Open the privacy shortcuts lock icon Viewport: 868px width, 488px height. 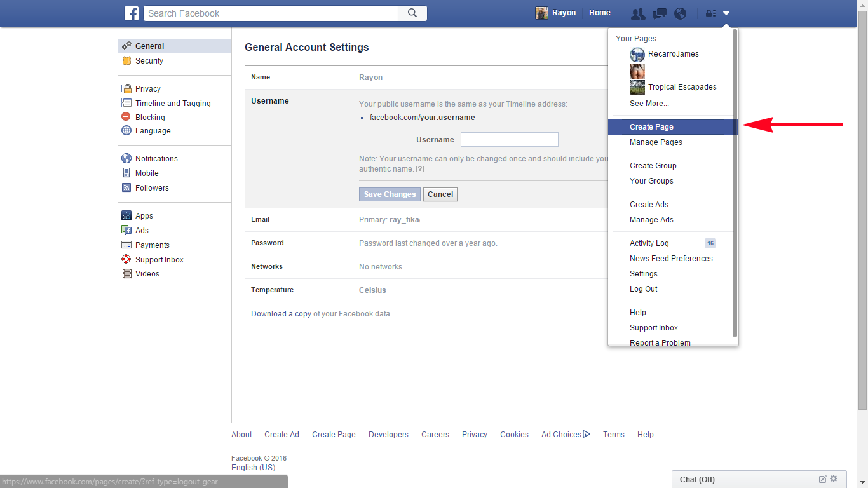pyautogui.click(x=711, y=13)
